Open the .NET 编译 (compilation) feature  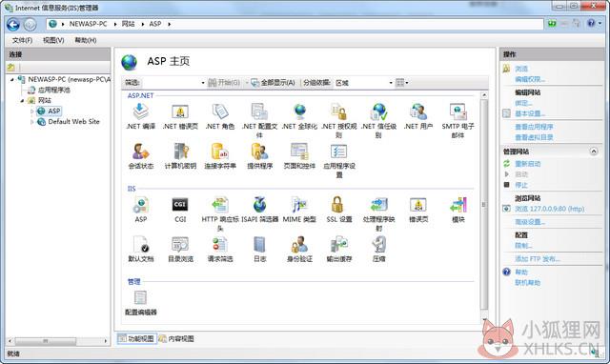(x=141, y=116)
